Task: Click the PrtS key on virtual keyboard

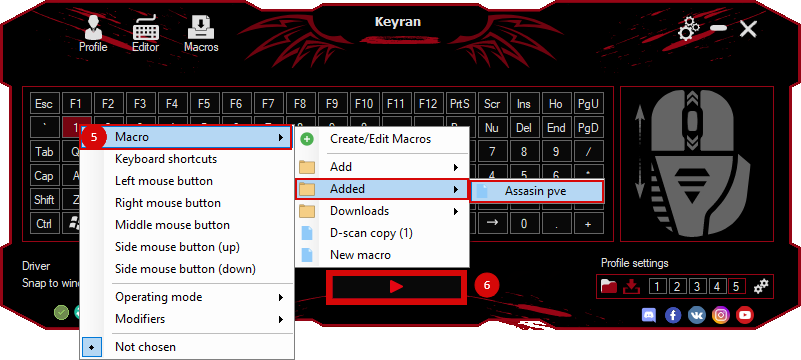Action: 460,104
